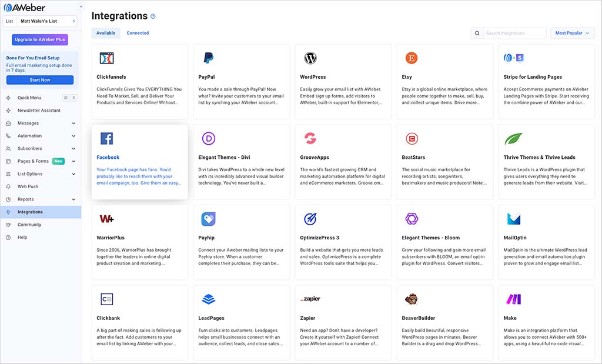Expand the Reports menu chevron
The height and width of the screenshot is (364, 602).
coord(73,199)
